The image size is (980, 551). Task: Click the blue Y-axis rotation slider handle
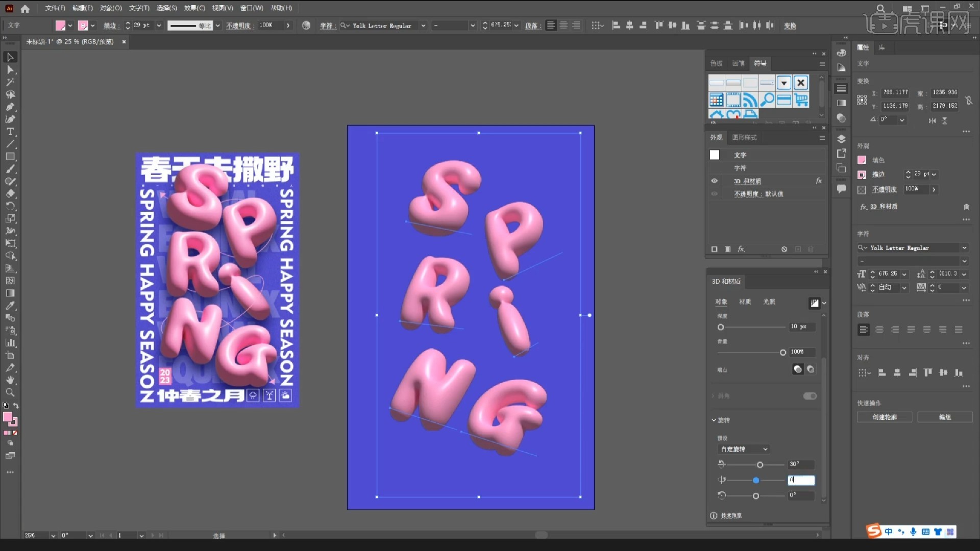click(756, 480)
